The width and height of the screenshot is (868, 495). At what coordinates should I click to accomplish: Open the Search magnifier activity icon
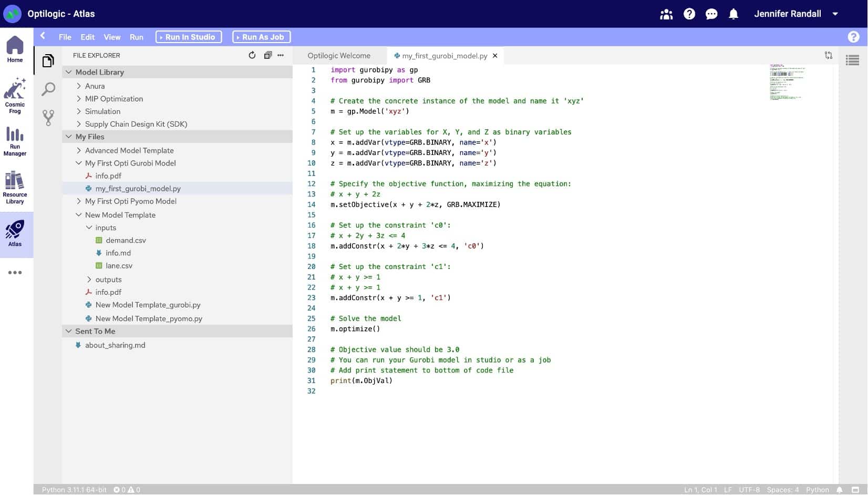pos(48,89)
